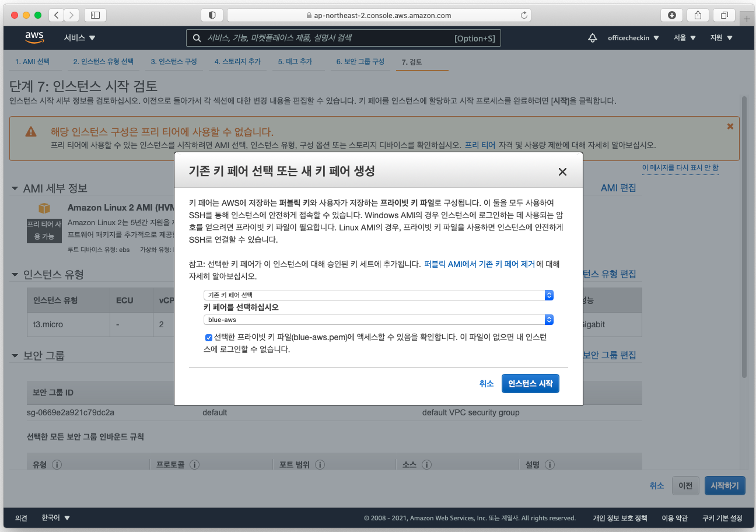The width and height of the screenshot is (756, 532).
Task: Open the notifications bell icon
Action: 593,38
